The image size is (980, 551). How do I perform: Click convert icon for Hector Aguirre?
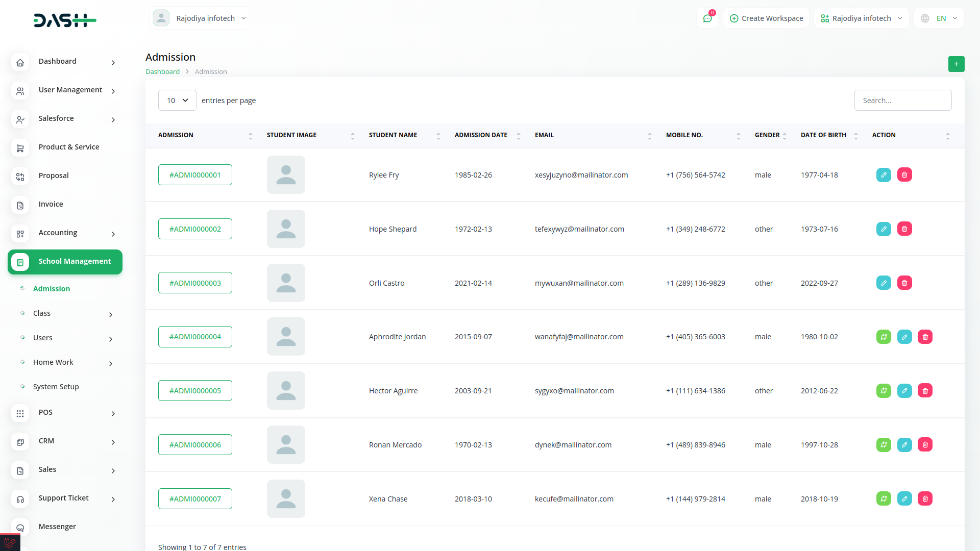[884, 391]
